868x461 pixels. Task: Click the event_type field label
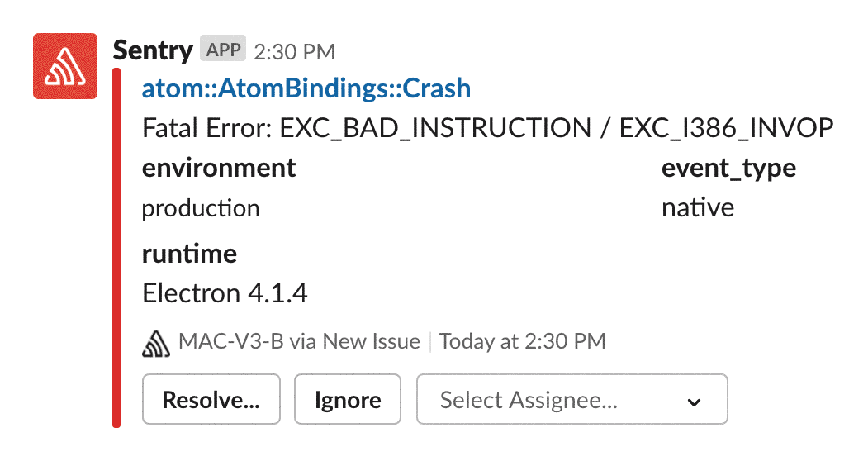pyautogui.click(x=728, y=168)
